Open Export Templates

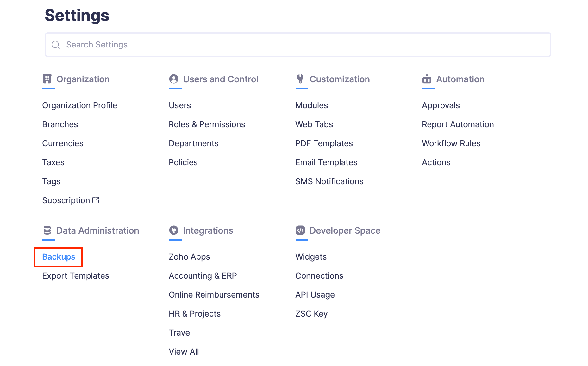click(75, 275)
